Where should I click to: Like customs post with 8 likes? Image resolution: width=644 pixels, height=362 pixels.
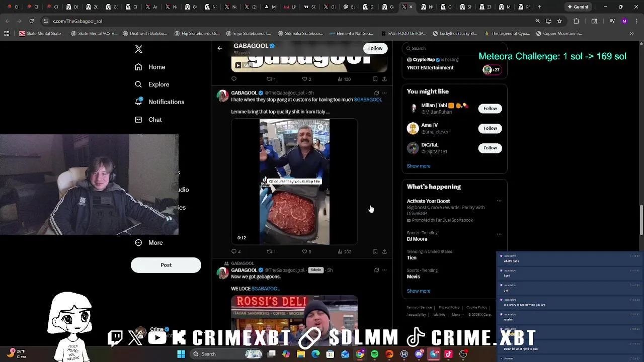tap(306, 251)
